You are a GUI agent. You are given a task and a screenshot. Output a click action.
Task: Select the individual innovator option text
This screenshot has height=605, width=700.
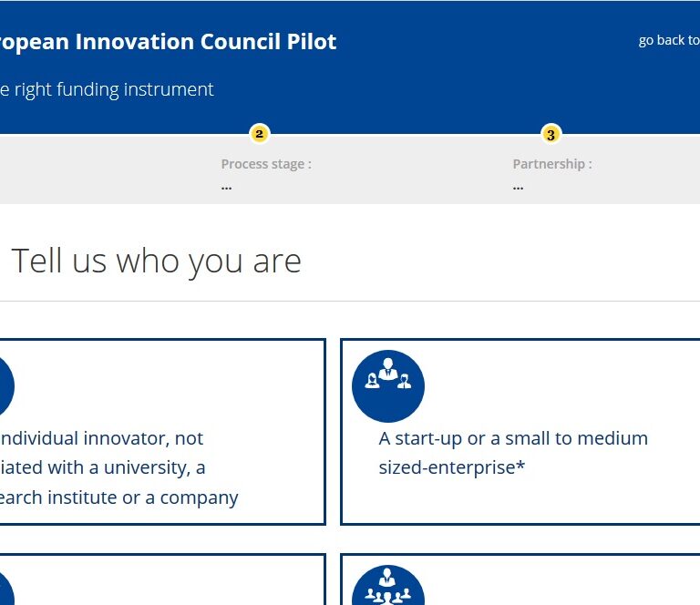[x=118, y=467]
